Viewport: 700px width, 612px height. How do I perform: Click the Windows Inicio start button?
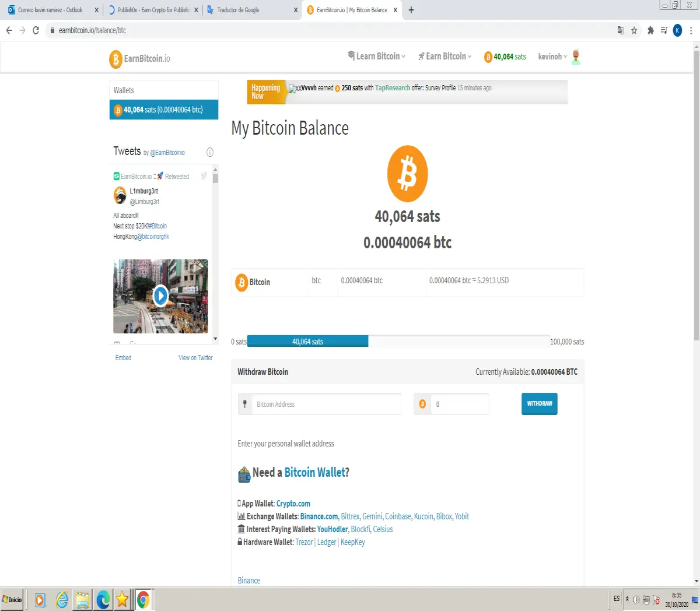[12, 600]
